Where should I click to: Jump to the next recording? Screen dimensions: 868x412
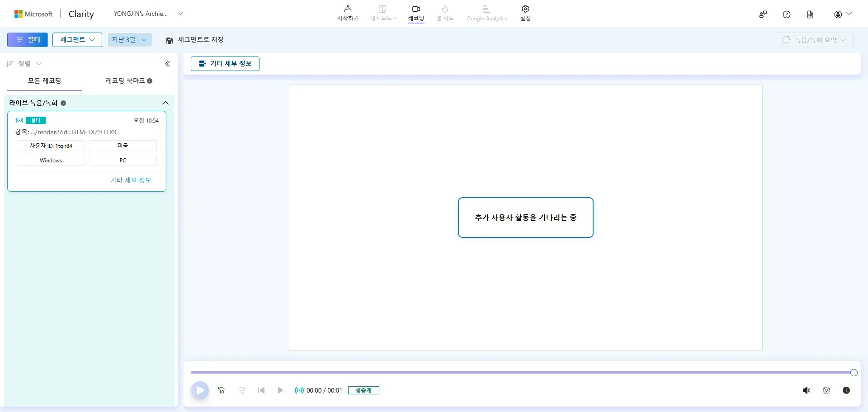point(281,390)
